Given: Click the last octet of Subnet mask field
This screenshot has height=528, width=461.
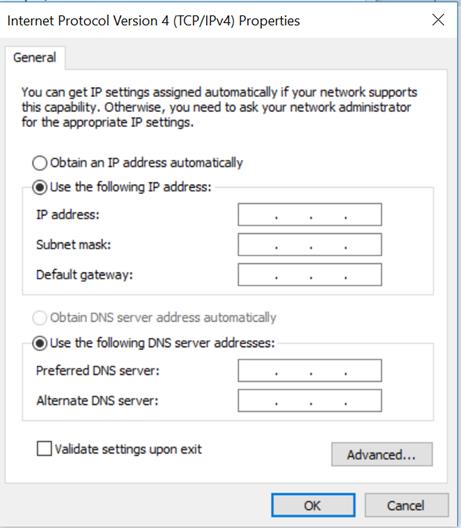Looking at the screenshot, I should [364, 244].
